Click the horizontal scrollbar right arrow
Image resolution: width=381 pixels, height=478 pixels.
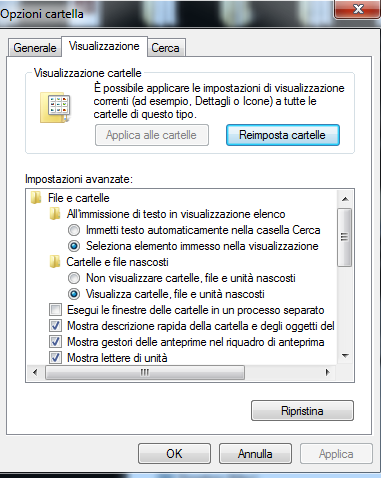(328, 372)
